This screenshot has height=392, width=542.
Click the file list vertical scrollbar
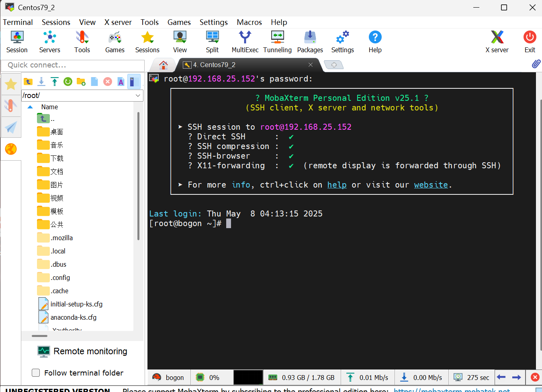(138, 177)
